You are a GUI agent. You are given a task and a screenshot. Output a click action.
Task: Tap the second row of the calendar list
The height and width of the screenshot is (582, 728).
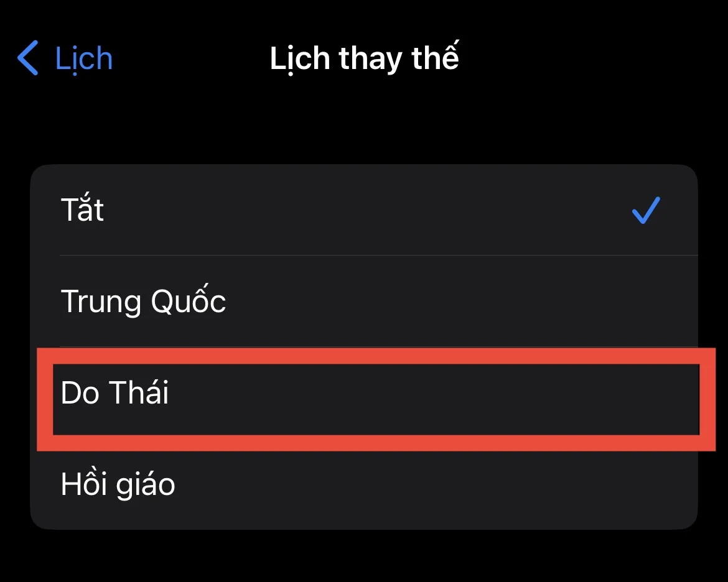[x=364, y=301]
